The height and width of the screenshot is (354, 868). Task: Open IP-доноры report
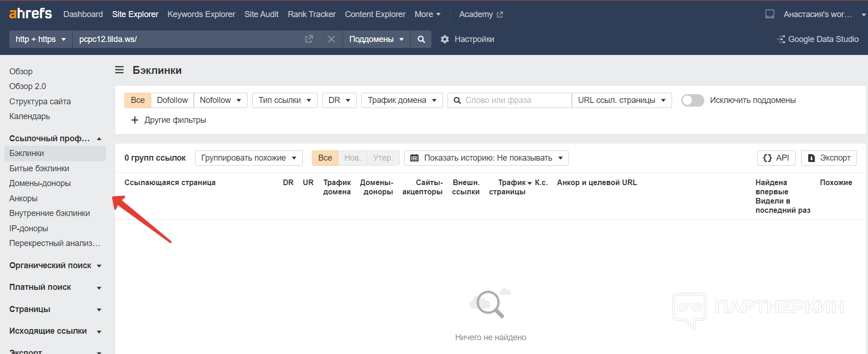click(x=29, y=228)
